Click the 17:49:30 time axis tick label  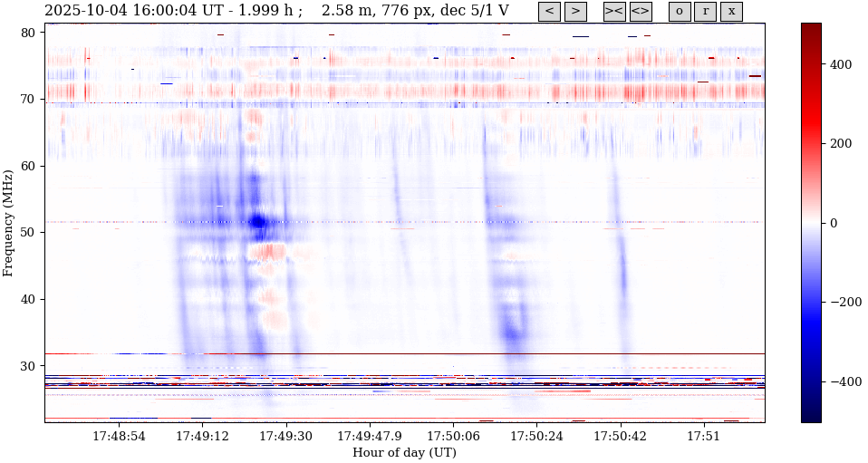[286, 437]
